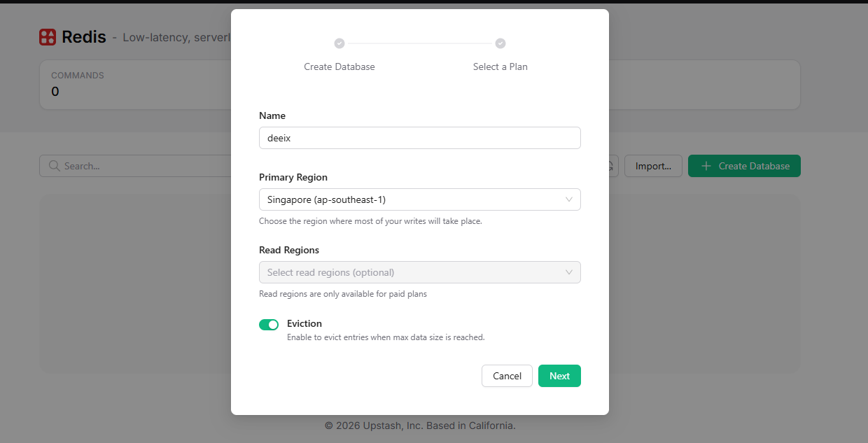Select the Create Database step label
The height and width of the screenshot is (443, 868).
click(x=339, y=66)
